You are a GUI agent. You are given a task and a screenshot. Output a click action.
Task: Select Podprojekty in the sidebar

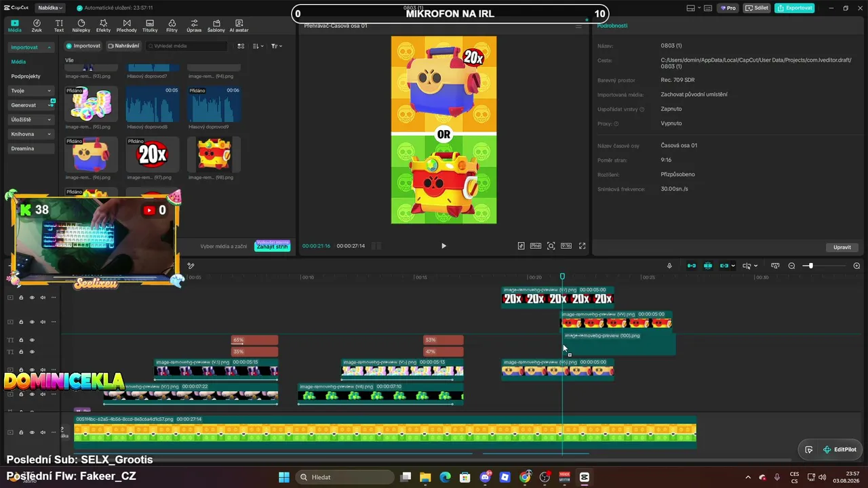coord(26,77)
